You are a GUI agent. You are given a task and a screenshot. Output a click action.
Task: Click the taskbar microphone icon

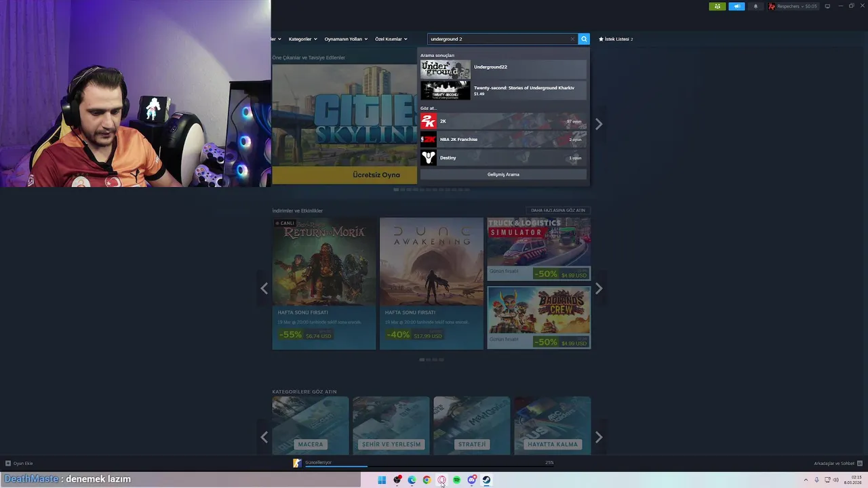pos(816,480)
